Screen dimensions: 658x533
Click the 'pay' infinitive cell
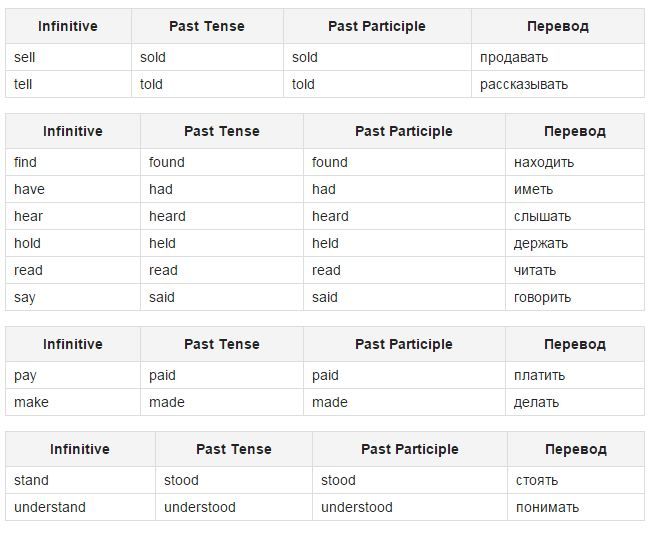pyautogui.click(x=73, y=375)
